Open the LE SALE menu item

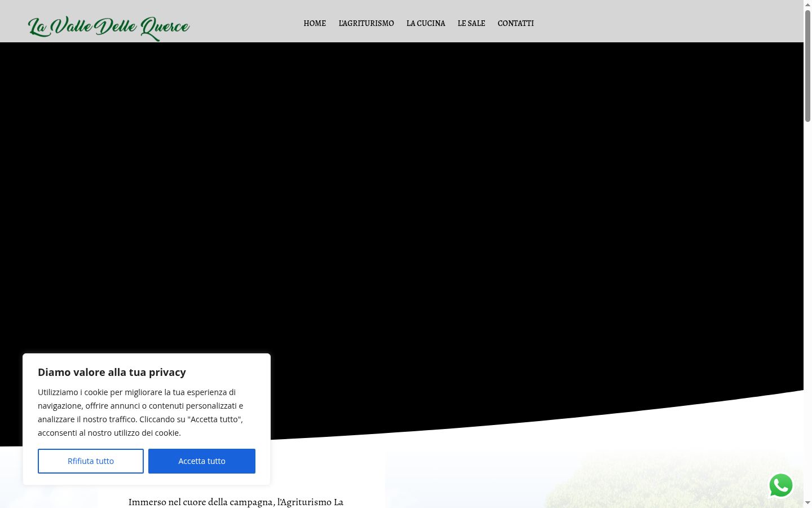pyautogui.click(x=471, y=23)
